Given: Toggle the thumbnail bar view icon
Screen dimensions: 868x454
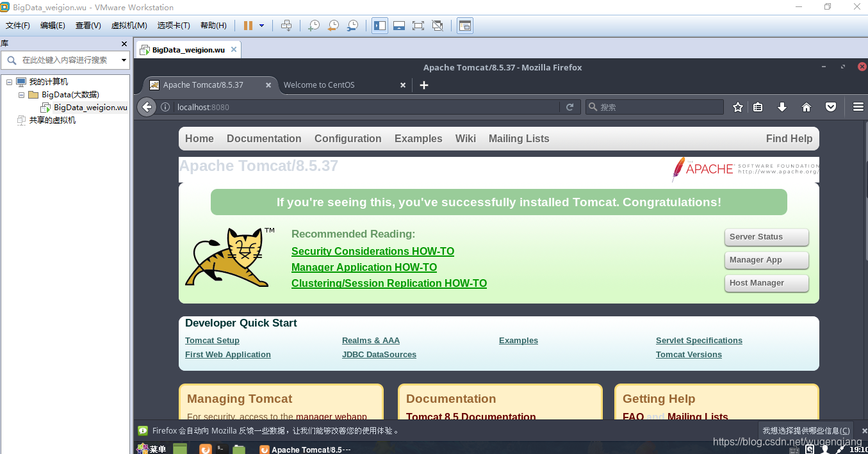Looking at the screenshot, I should point(399,26).
